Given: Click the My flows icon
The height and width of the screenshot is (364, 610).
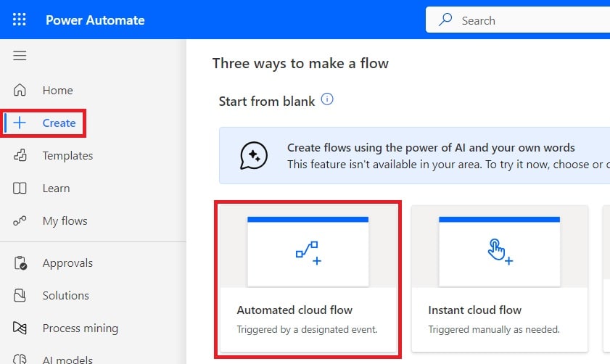Looking at the screenshot, I should [x=20, y=221].
